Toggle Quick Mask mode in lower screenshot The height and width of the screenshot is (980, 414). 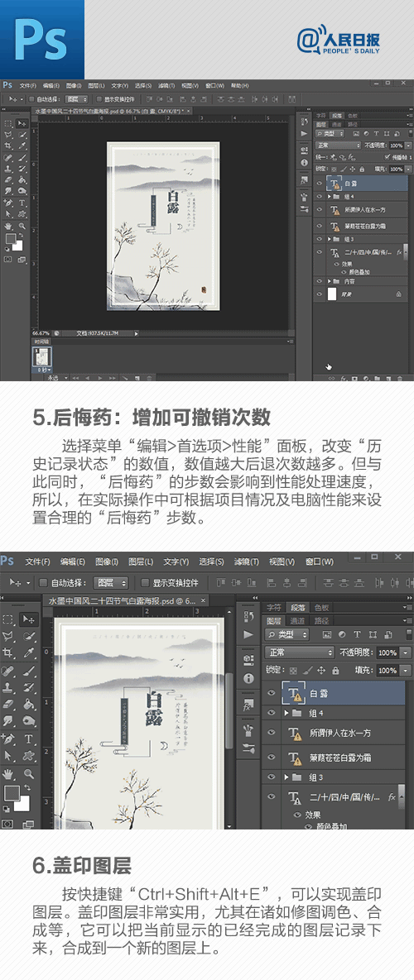coord(8,824)
